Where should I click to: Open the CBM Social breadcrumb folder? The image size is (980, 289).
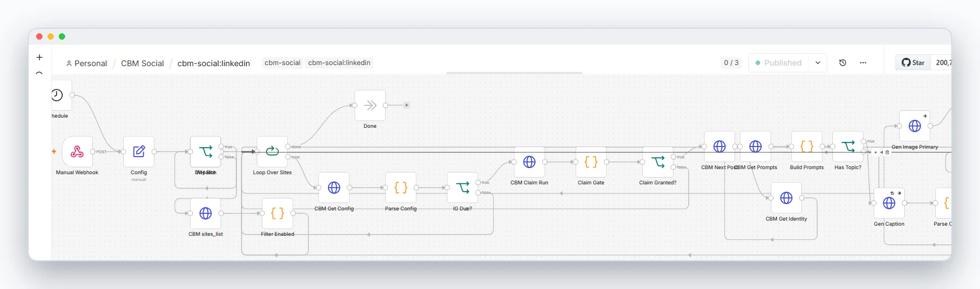click(143, 63)
